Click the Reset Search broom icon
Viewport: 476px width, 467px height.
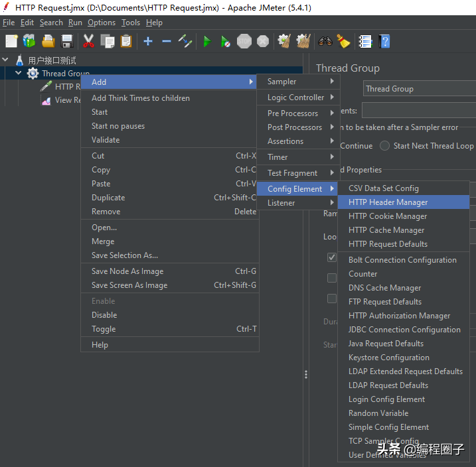344,41
